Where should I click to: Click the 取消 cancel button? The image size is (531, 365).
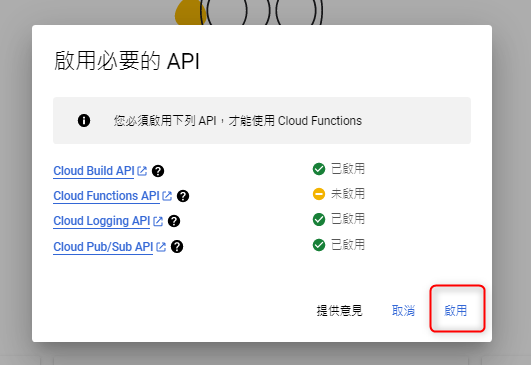403,310
